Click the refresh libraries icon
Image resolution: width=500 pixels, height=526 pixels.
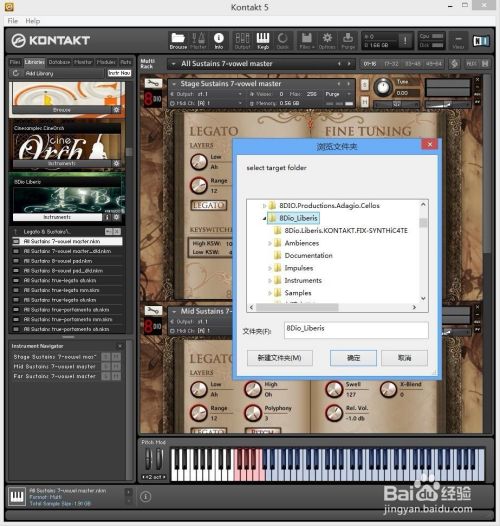[16, 73]
